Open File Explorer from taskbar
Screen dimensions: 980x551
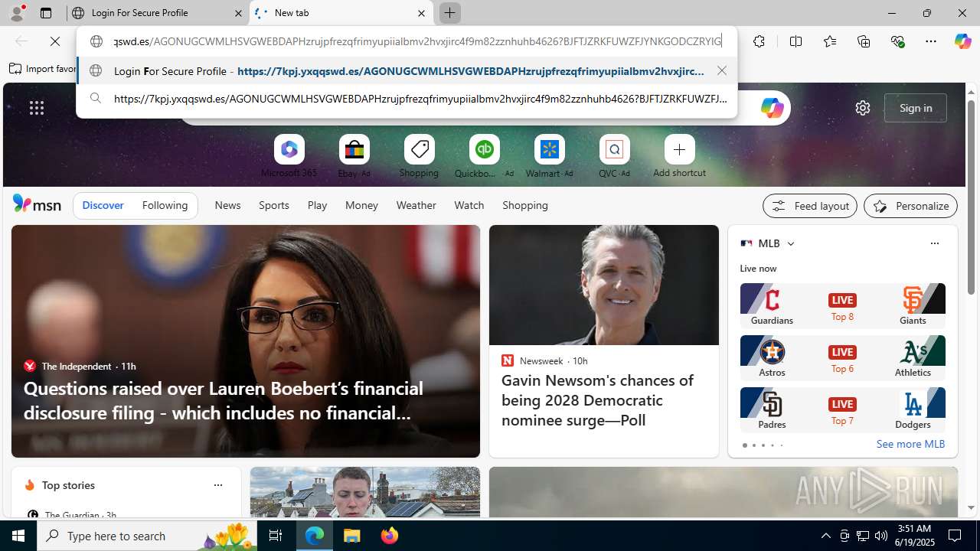(352, 536)
